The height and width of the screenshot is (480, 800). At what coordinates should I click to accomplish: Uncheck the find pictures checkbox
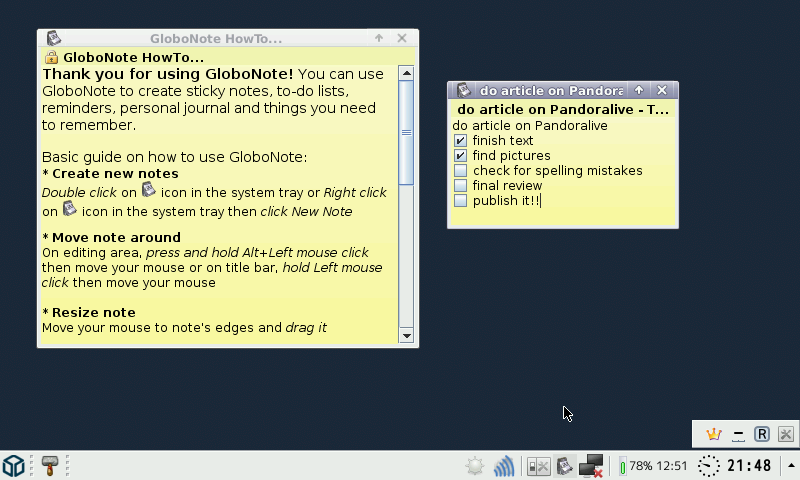(x=460, y=156)
